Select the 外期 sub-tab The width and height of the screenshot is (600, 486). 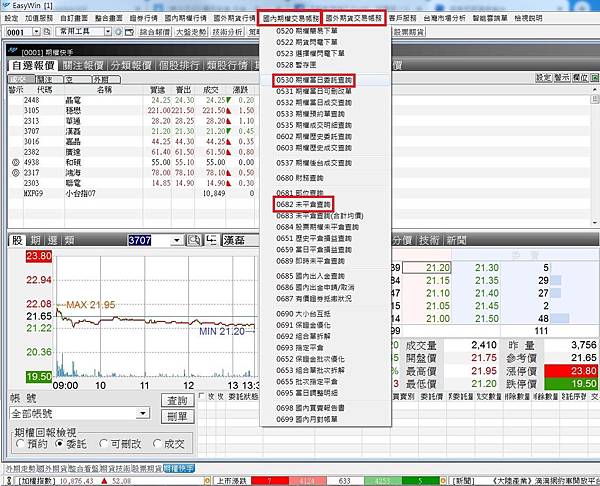click(106, 79)
